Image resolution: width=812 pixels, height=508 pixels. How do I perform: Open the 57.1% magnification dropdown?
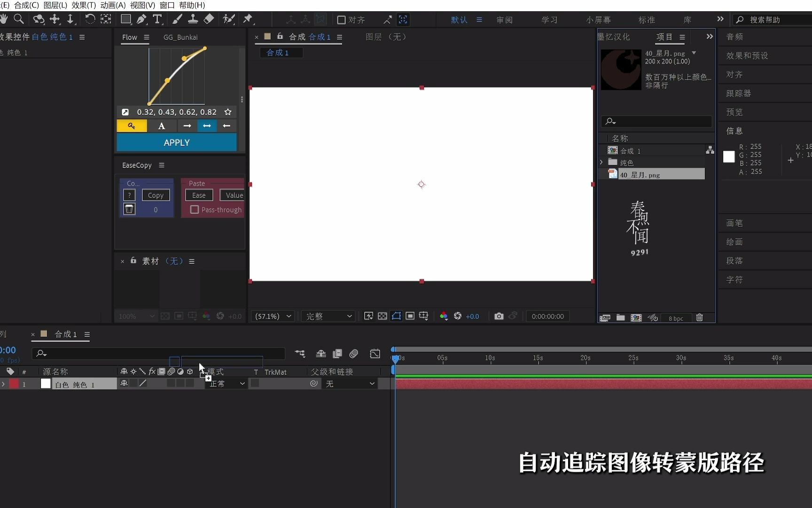tap(272, 316)
